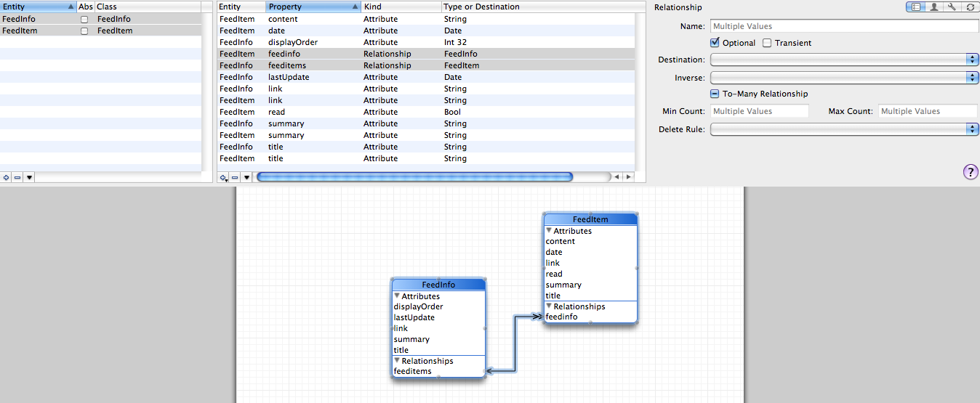Collapse Attributes section in FeedInfo diagram
The image size is (980, 403).
pos(397,296)
